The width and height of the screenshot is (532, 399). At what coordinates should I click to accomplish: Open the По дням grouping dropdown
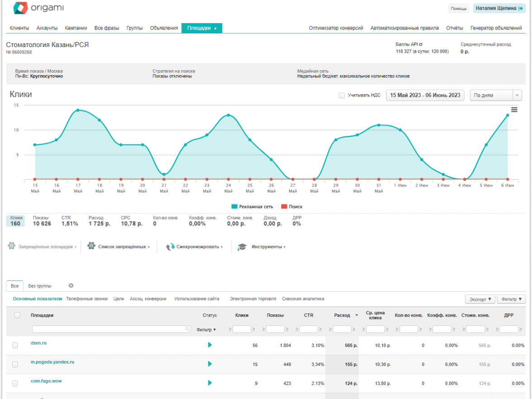point(496,95)
